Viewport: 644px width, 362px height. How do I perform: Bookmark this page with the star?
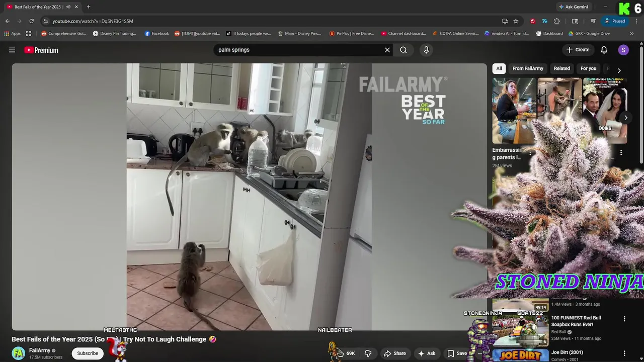pyautogui.click(x=516, y=21)
